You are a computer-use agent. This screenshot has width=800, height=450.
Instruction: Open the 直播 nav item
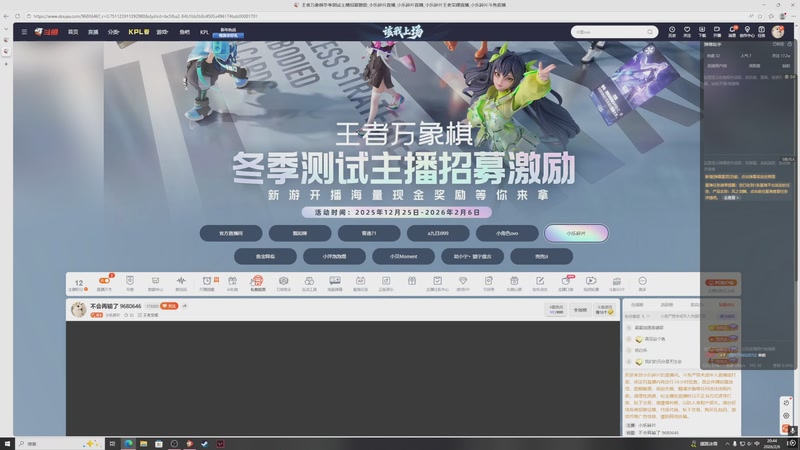[x=93, y=32]
